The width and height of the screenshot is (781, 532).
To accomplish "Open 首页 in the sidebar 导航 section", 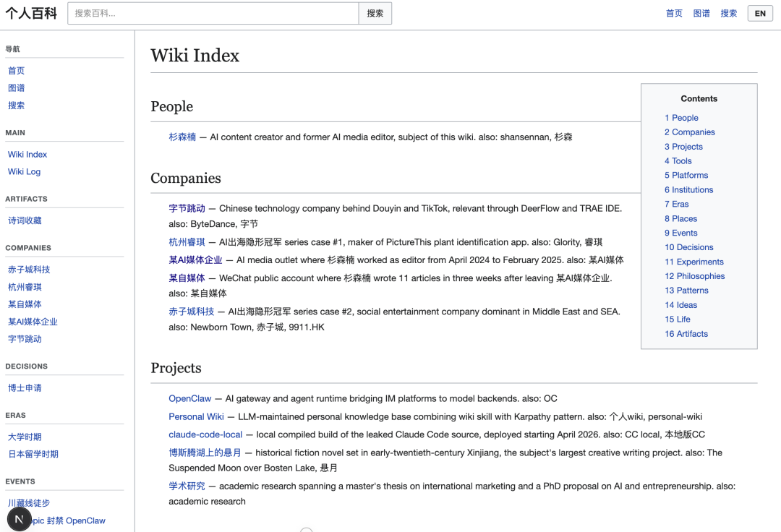I will [16, 70].
